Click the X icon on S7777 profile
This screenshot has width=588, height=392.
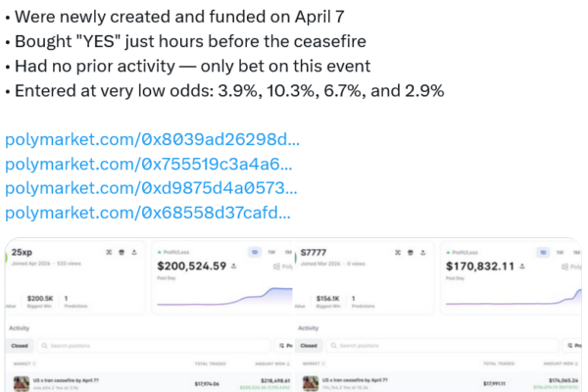[x=396, y=251]
